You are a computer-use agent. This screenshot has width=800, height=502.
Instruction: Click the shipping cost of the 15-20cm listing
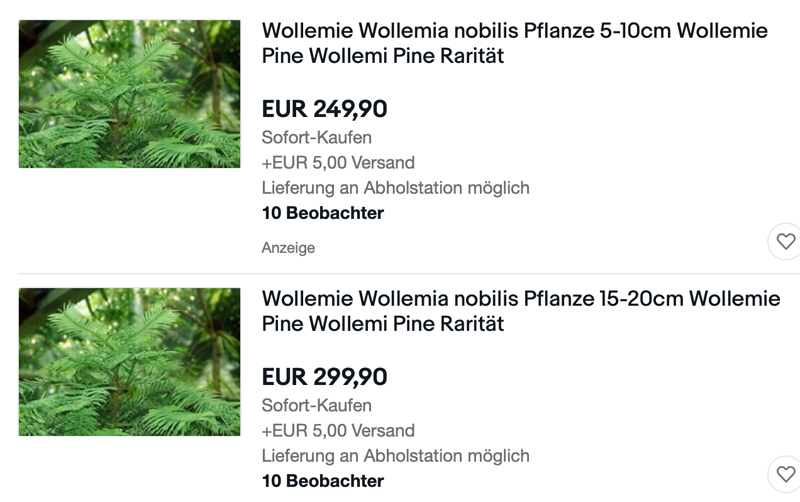point(338,431)
